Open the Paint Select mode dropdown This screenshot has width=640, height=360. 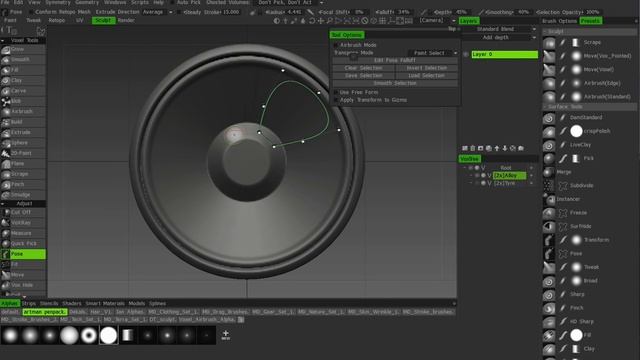[433, 53]
